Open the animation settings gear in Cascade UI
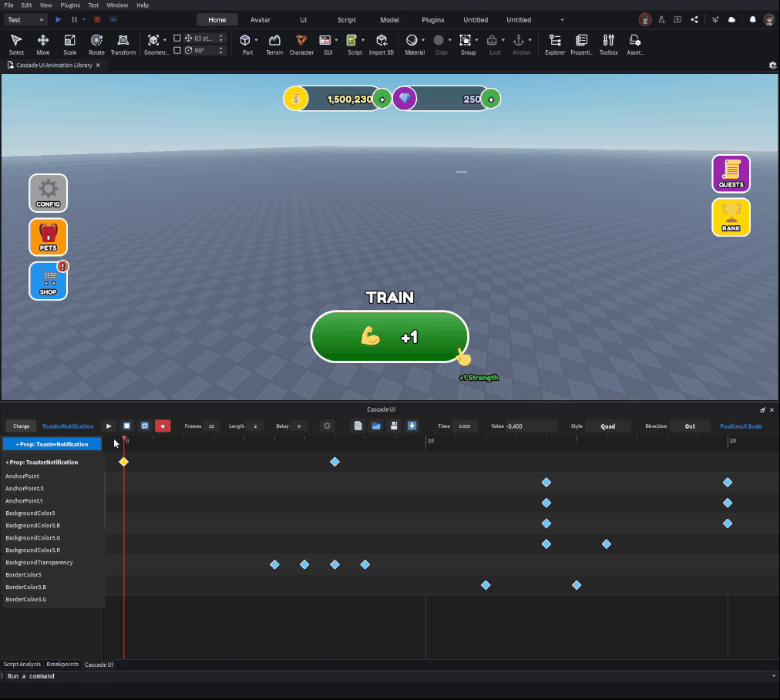This screenshot has width=780, height=700. pos(328,426)
